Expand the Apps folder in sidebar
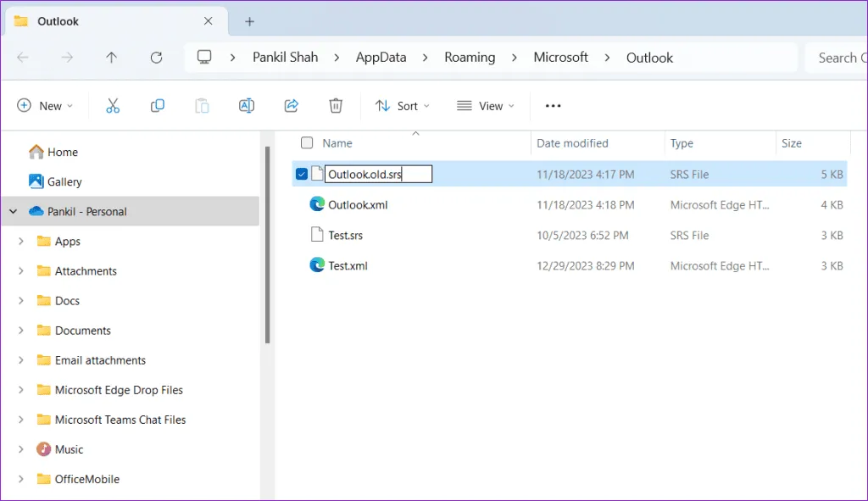This screenshot has width=868, height=501. click(21, 242)
